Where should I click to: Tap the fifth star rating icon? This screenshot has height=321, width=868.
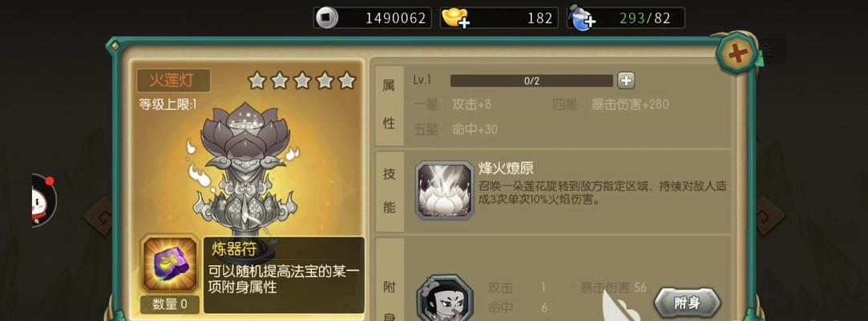346,81
